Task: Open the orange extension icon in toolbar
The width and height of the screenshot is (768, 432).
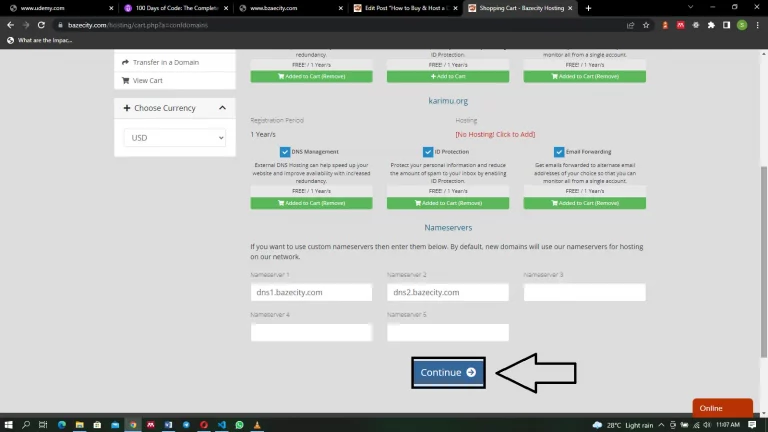Action: (665, 25)
